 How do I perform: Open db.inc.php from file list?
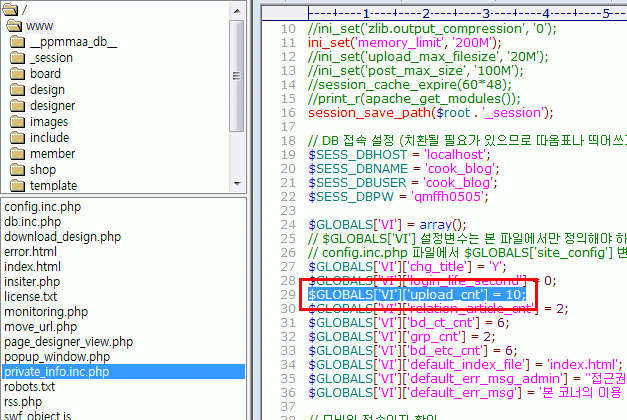pos(34,221)
